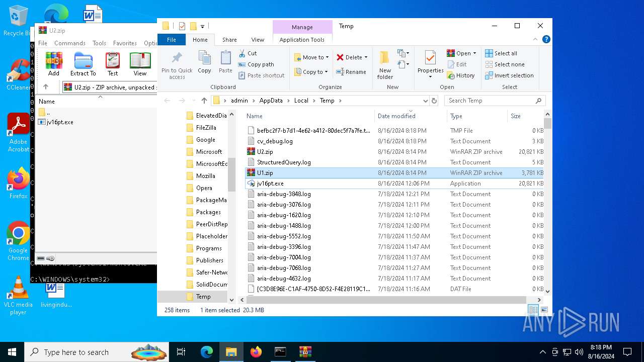Click Paste shortcut in ribbon
The height and width of the screenshot is (362, 644).
click(261, 75)
